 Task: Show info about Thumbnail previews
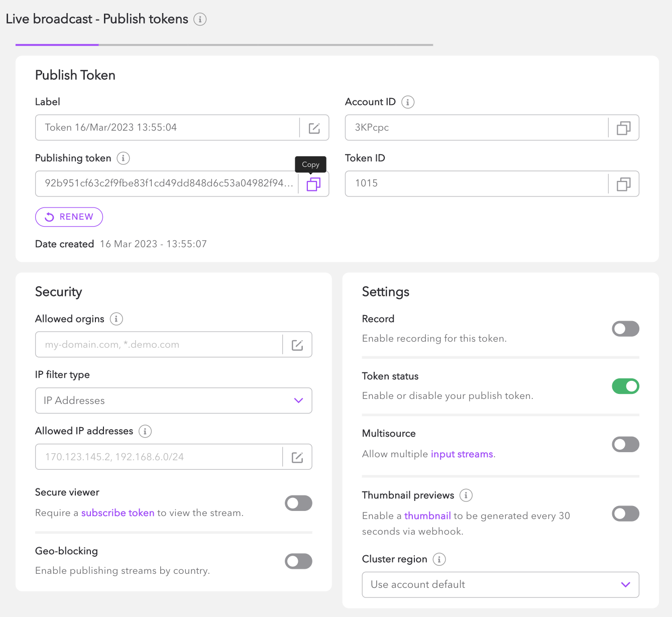[466, 495]
